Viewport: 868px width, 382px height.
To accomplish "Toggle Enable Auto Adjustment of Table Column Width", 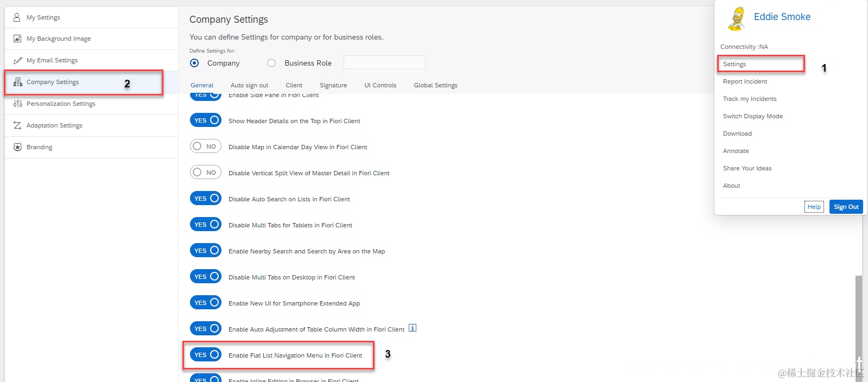I will 206,328.
